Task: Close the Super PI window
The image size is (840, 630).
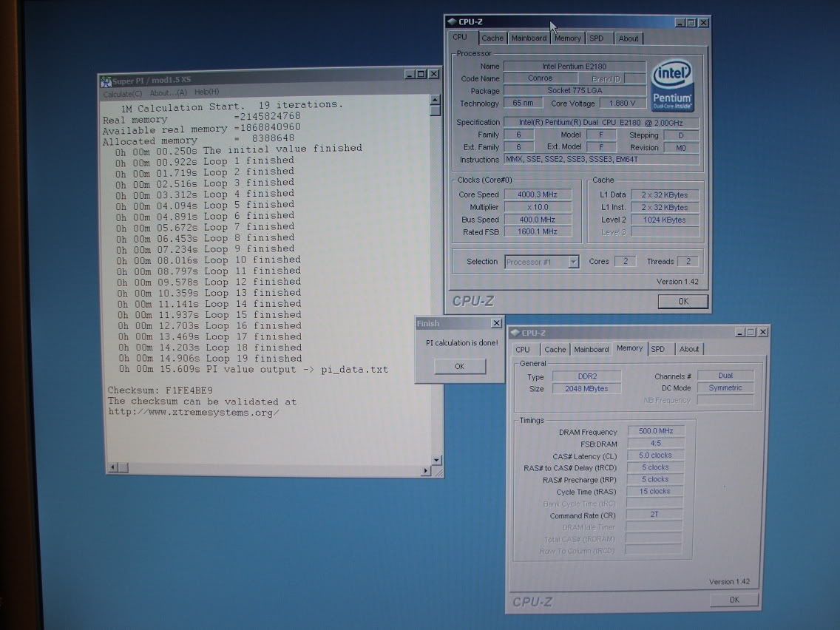Action: [x=434, y=75]
